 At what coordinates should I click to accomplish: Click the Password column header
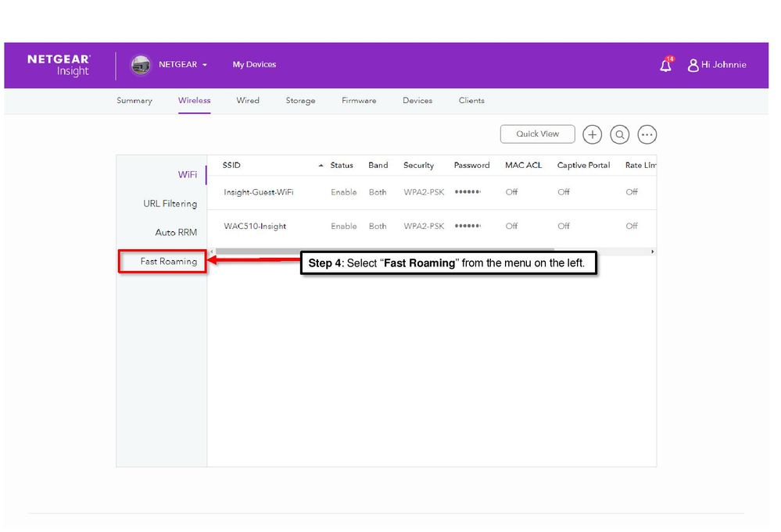[x=471, y=165]
